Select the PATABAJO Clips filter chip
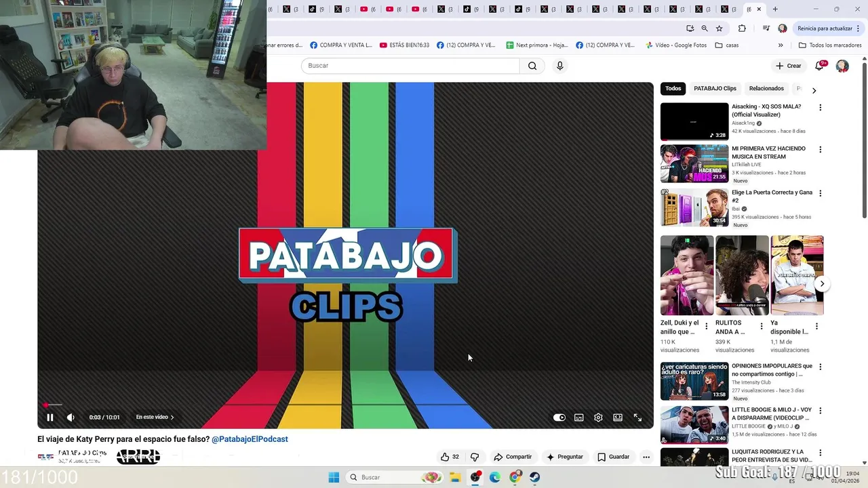Viewport: 868px width, 488px height. [x=715, y=89]
